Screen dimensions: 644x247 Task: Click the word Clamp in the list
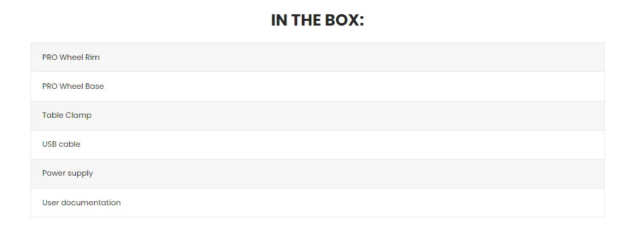coord(79,115)
